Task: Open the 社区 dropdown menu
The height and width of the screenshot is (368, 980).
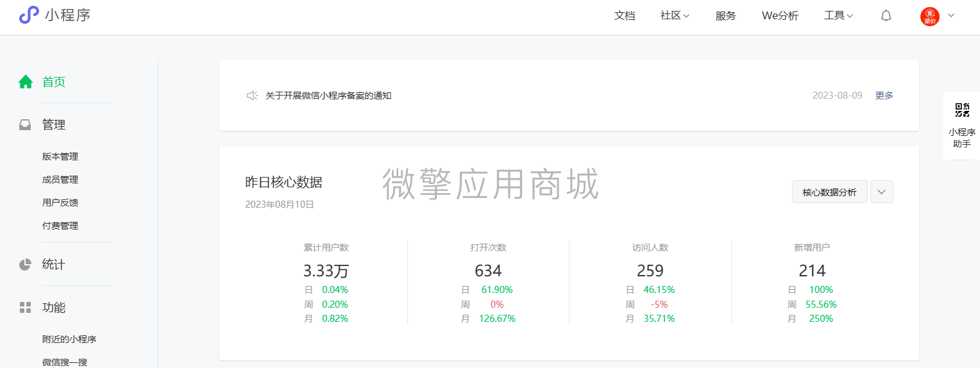Action: (x=675, y=16)
